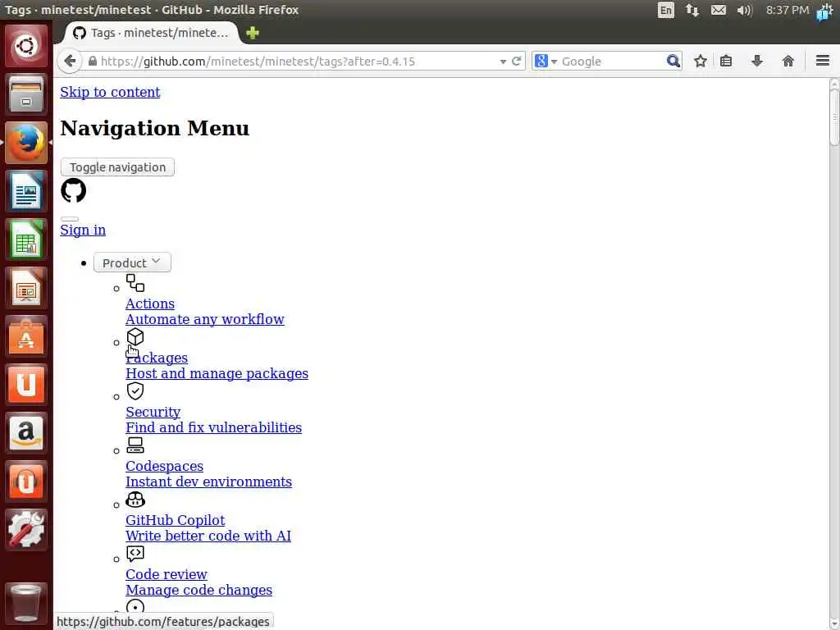
Task: Open Ubuntu Software Center in the launcher
Action: coord(25,336)
